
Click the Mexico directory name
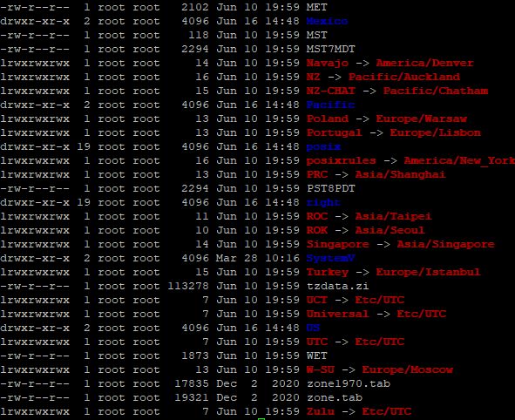click(327, 21)
